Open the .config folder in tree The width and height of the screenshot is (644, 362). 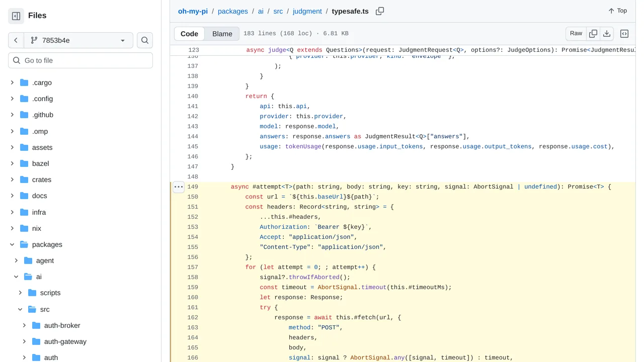pyautogui.click(x=42, y=99)
